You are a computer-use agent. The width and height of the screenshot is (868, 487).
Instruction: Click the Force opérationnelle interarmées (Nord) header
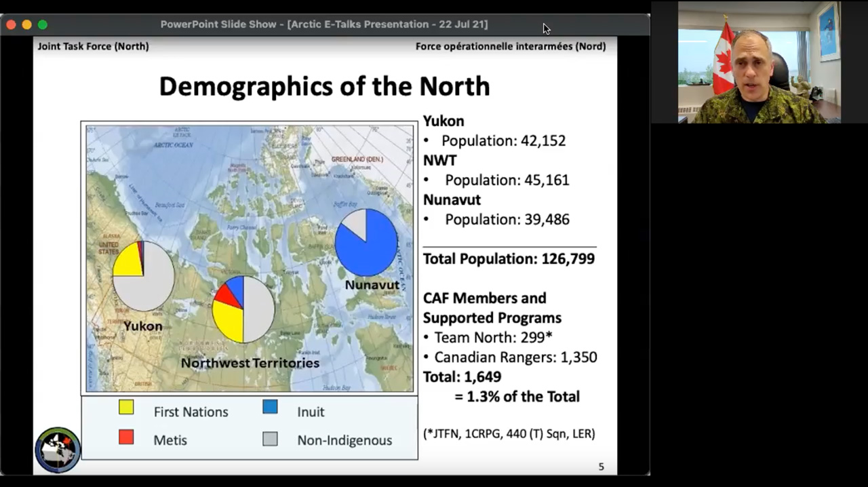coord(511,46)
